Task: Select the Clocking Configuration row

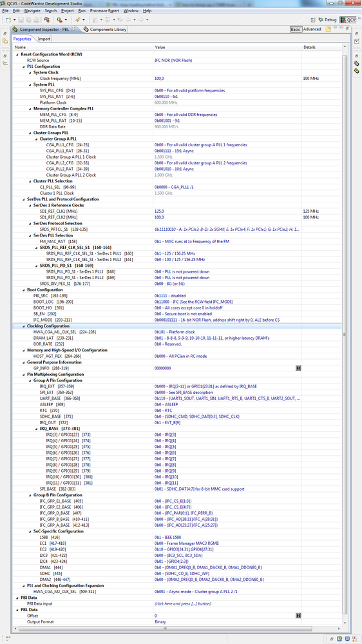Action: [177, 326]
